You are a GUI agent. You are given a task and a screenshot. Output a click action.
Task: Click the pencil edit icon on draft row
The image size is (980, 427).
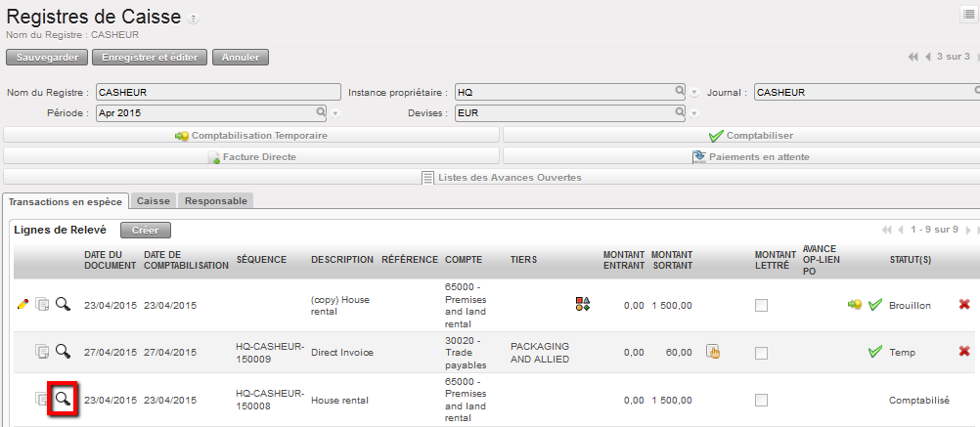click(x=22, y=305)
